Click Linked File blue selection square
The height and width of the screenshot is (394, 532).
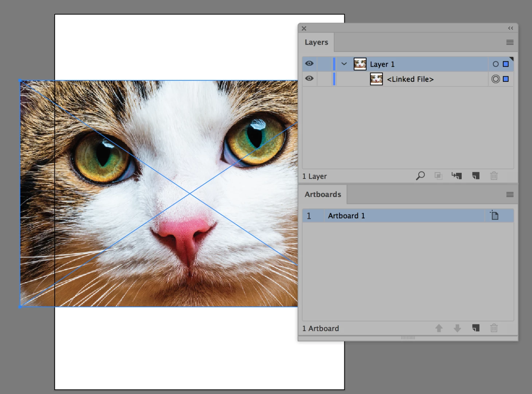[506, 79]
